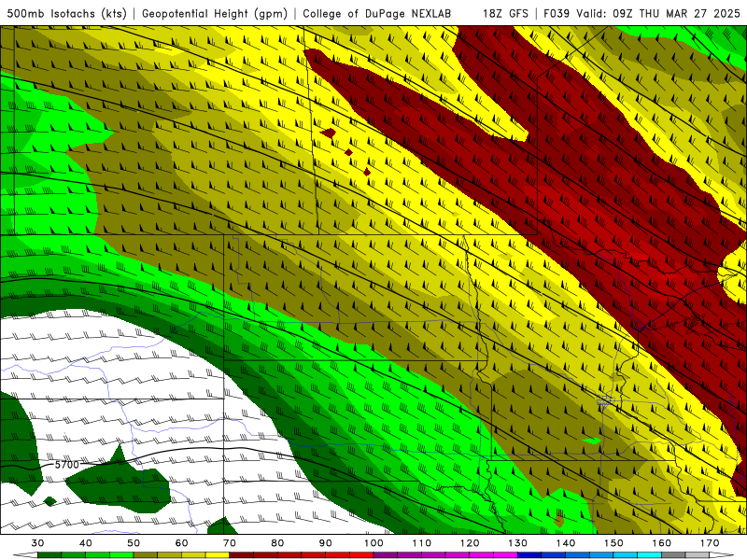Click the legend value '170'
Viewport: 747px width, 560px height.
(710, 543)
